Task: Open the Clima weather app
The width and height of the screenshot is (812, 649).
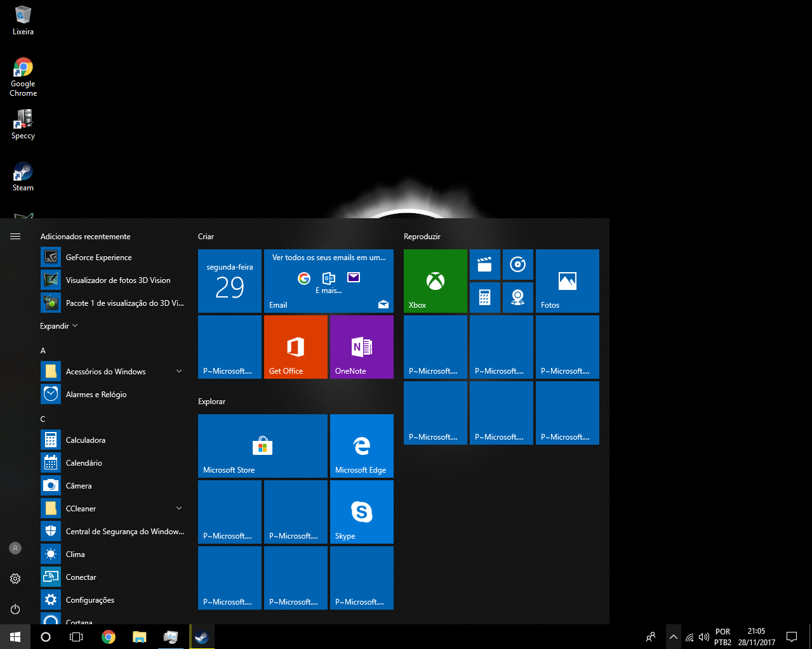Action: coord(112,554)
